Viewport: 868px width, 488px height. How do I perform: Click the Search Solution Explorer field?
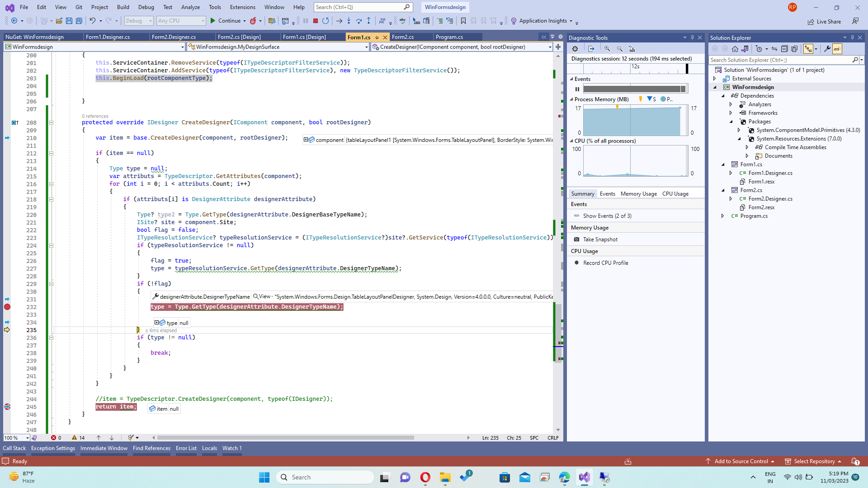click(780, 60)
